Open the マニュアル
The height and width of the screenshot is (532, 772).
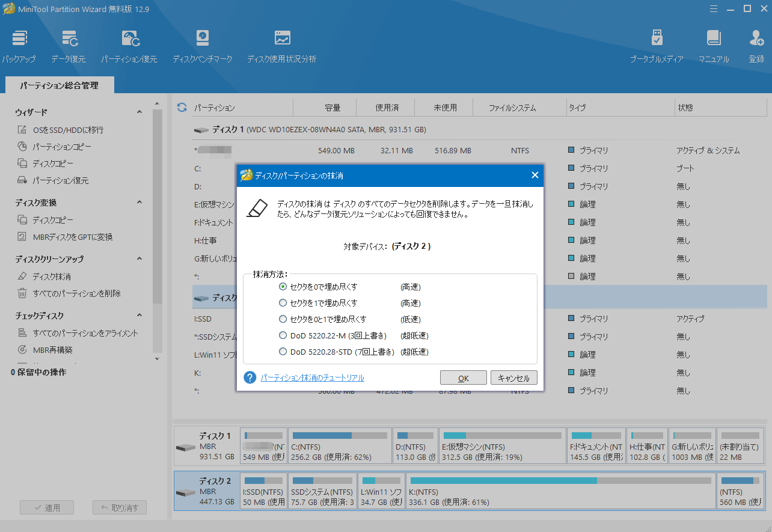[x=714, y=46]
